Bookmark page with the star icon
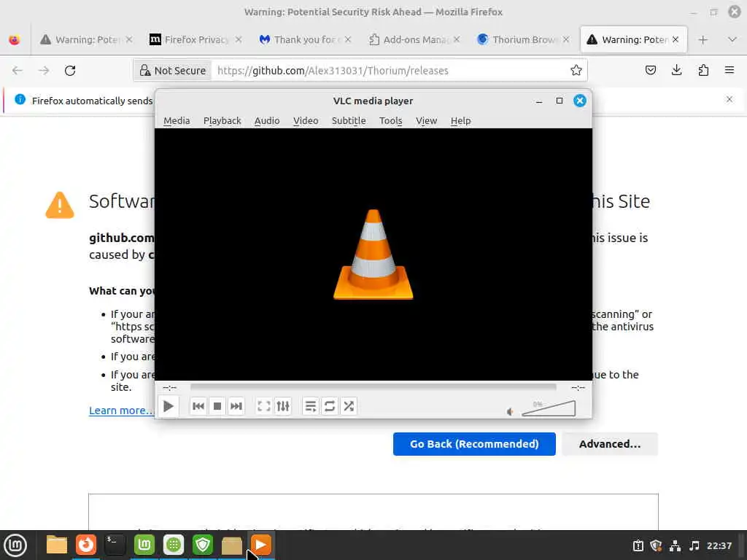The height and width of the screenshot is (560, 747). click(x=576, y=71)
